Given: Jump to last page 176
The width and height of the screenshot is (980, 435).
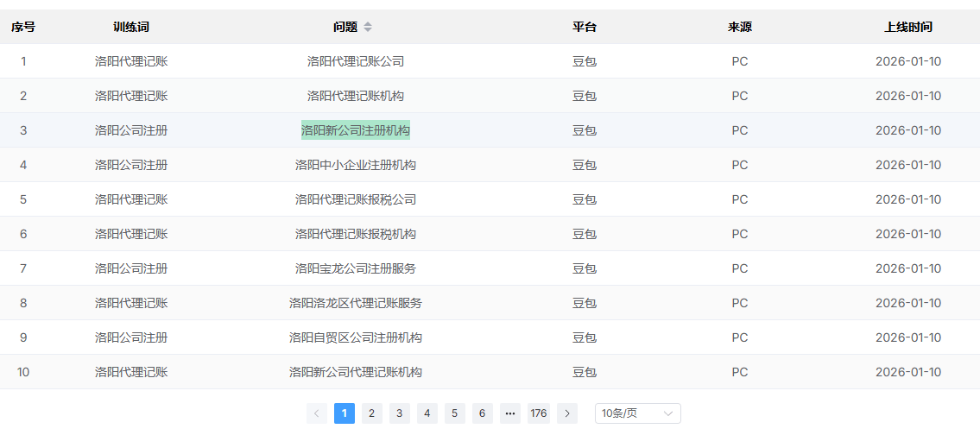Looking at the screenshot, I should (539, 413).
